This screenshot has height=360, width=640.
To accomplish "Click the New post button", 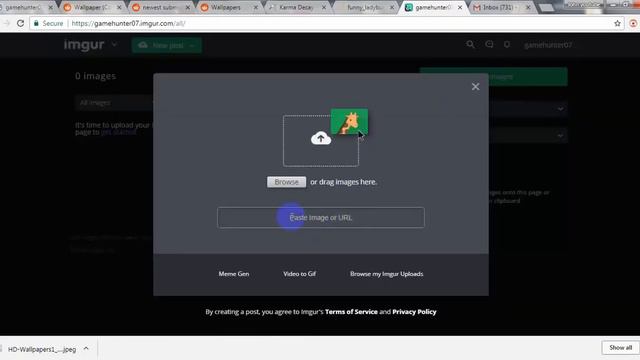I will (167, 45).
